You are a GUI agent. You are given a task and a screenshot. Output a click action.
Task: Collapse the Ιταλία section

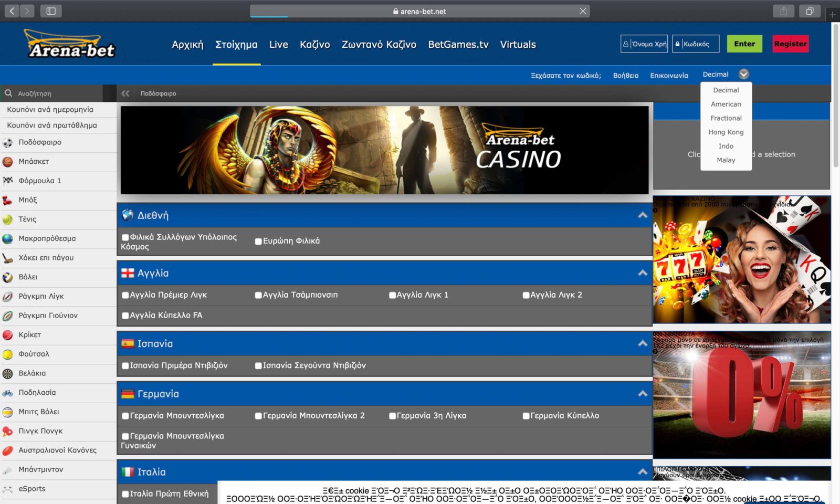point(643,471)
